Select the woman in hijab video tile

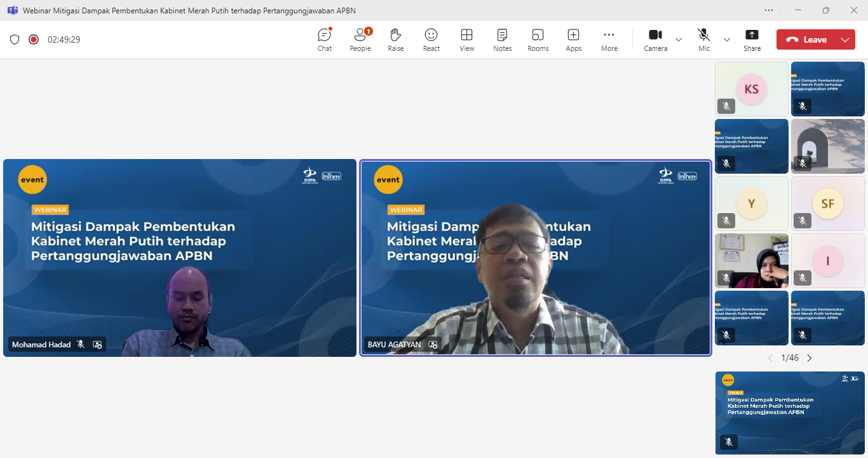(752, 261)
